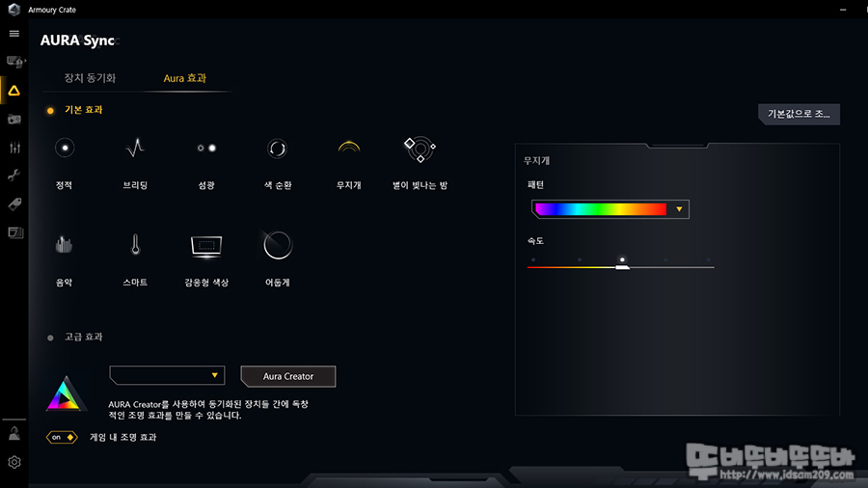Select the Static (정적) lighting effect
868x488 pixels.
tap(65, 149)
